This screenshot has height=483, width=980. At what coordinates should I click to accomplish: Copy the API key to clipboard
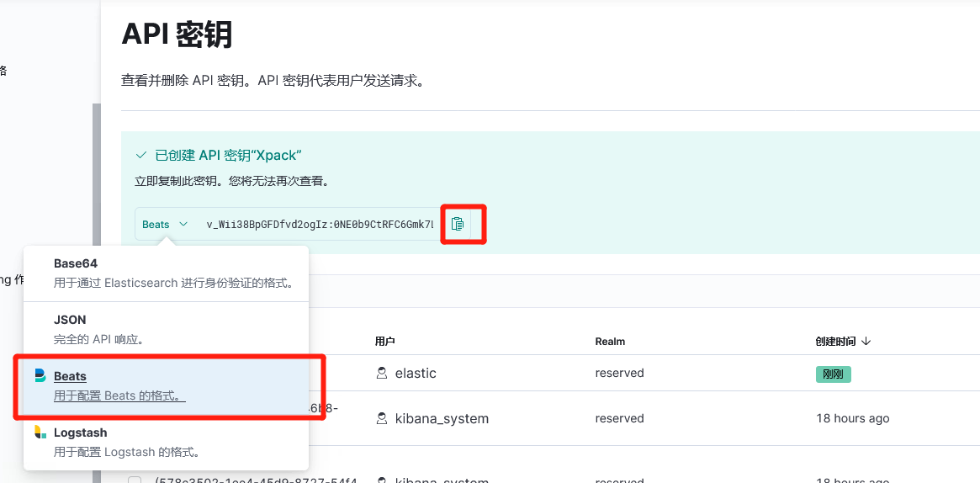(458, 224)
